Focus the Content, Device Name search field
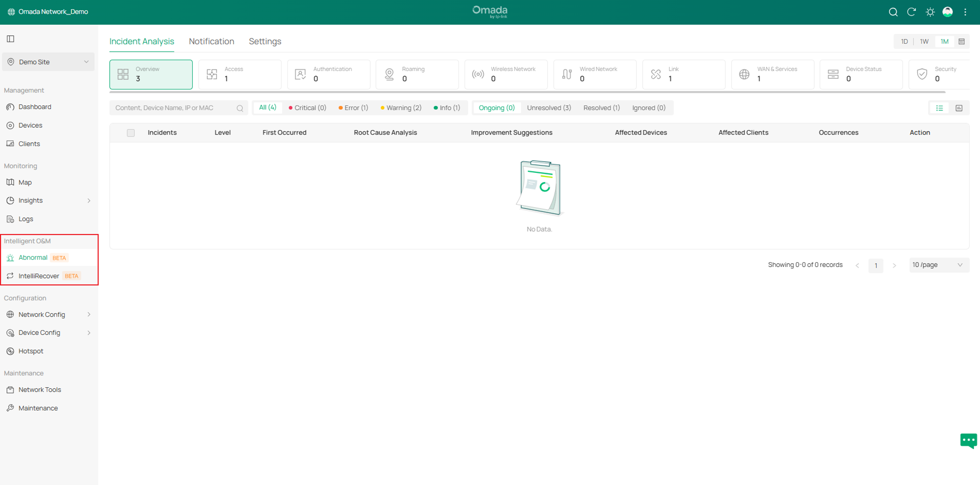 point(178,108)
